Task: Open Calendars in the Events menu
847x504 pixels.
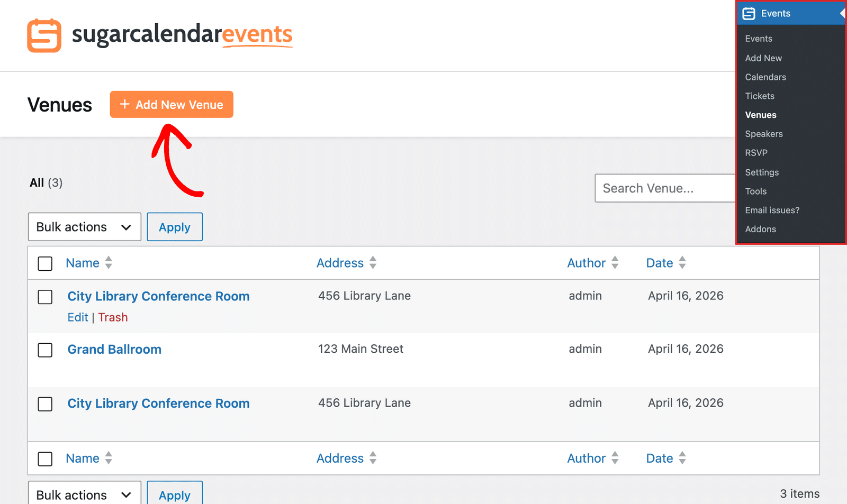Action: tap(765, 77)
